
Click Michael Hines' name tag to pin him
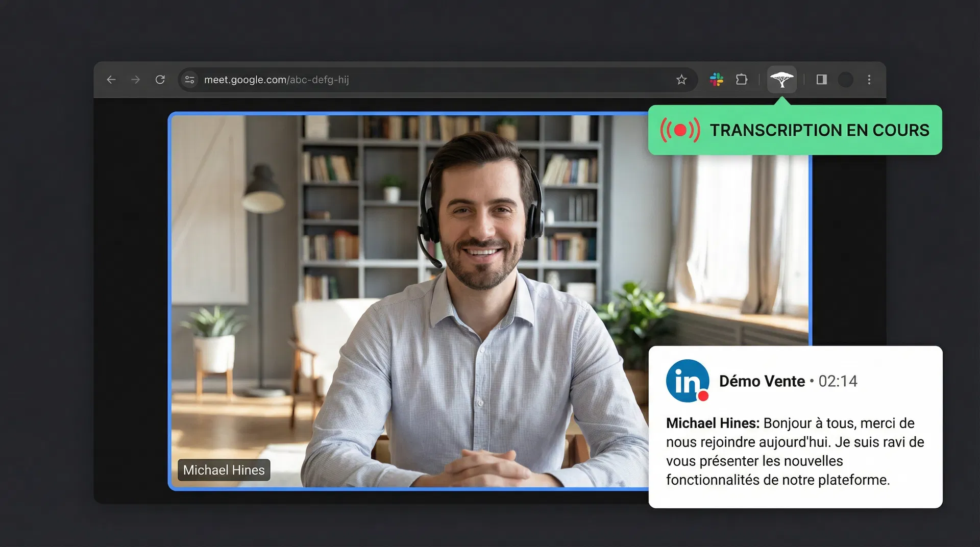[x=224, y=470]
